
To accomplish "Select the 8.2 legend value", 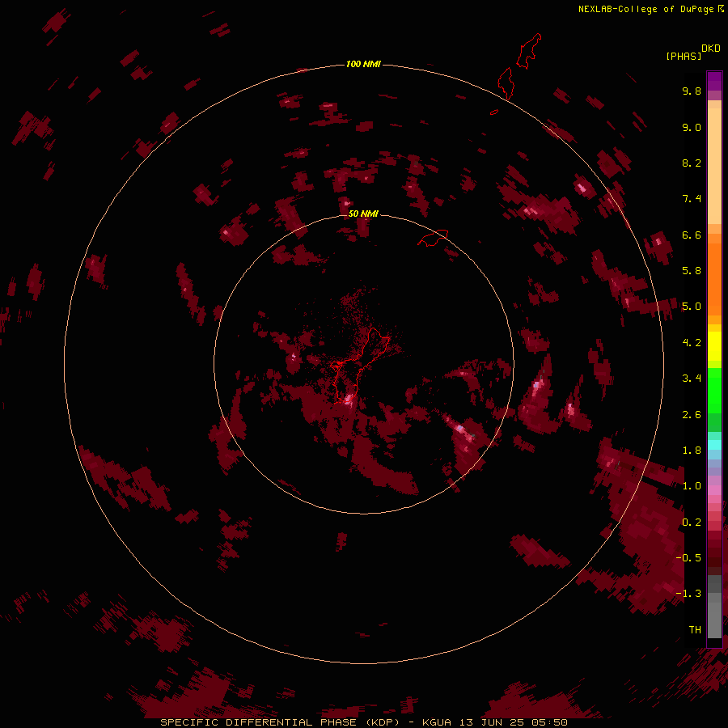I will pos(692,163).
